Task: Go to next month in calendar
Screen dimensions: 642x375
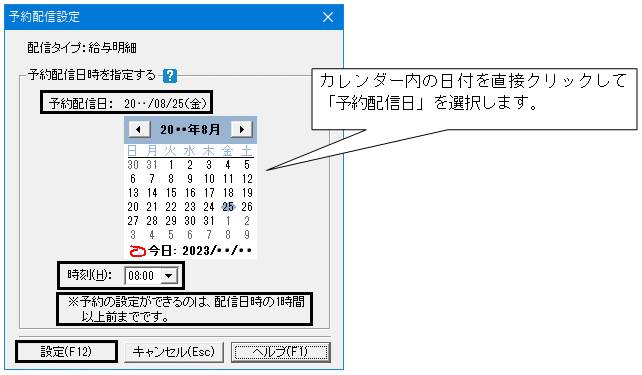Action: [242, 129]
